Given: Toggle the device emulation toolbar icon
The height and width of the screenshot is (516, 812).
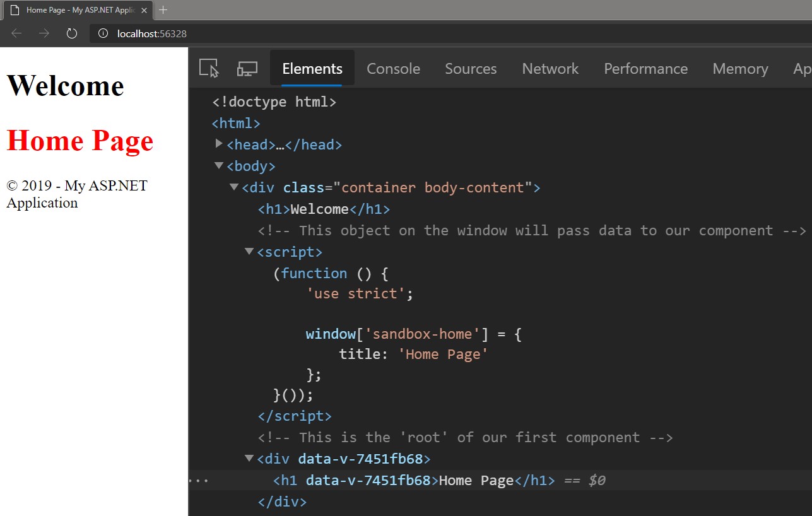Looking at the screenshot, I should 247,68.
